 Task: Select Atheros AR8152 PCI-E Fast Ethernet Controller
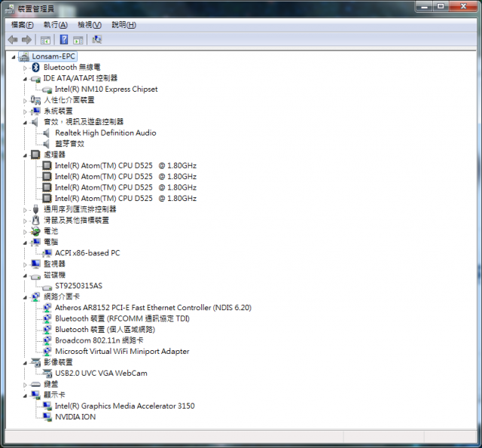153,308
